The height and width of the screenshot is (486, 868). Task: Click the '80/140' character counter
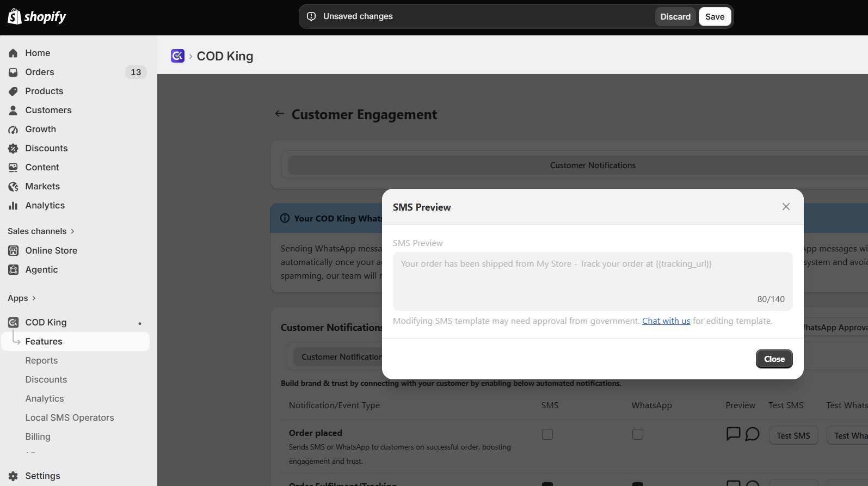point(771,299)
